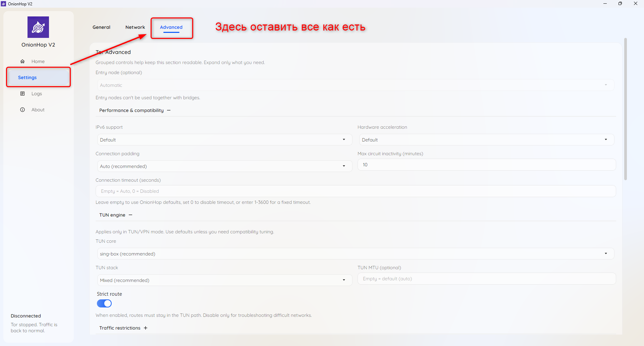Image resolution: width=644 pixels, height=346 pixels.
Task: Open the TUN core sing-box dropdown
Action: (x=356, y=254)
